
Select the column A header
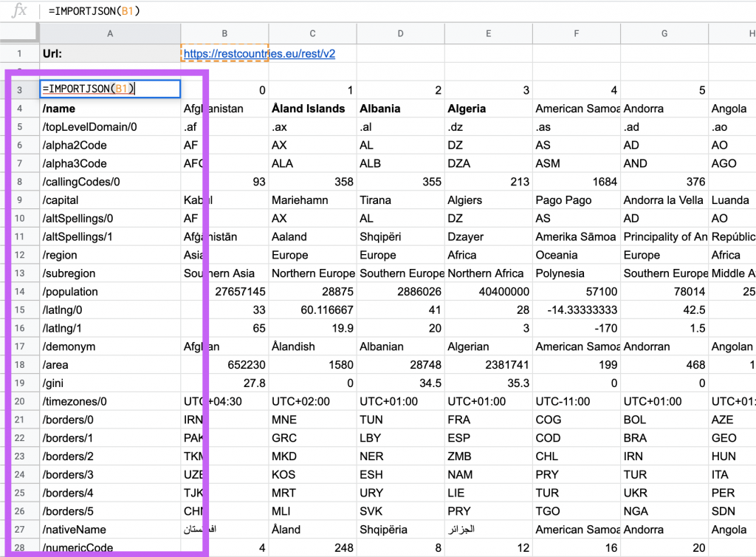[x=110, y=33]
